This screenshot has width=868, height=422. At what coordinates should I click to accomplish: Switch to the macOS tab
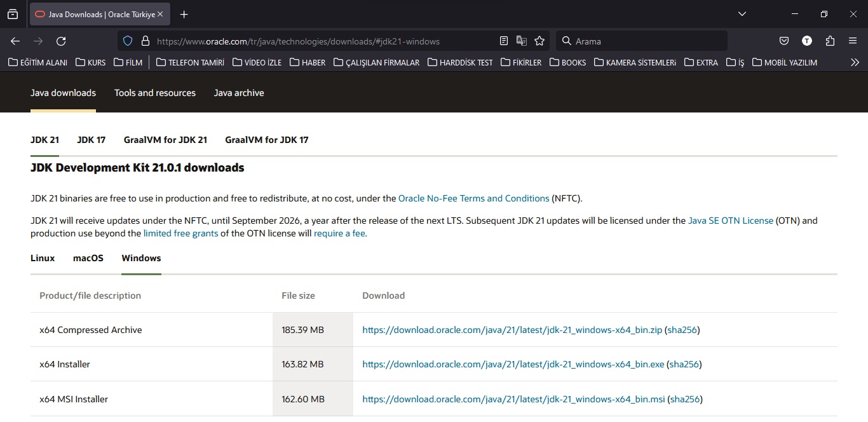88,258
